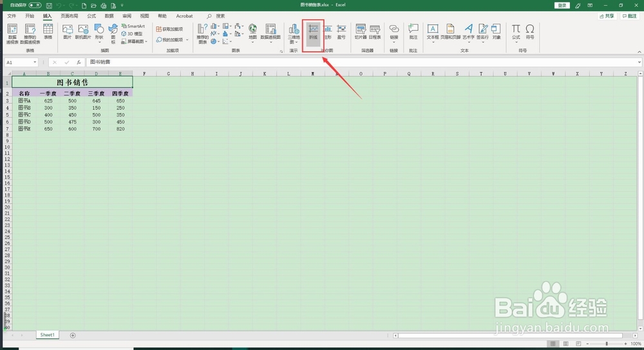Image resolution: width=644 pixels, height=350 pixels.
Task: Switch to Page Break Preview in status bar
Action: click(578, 344)
